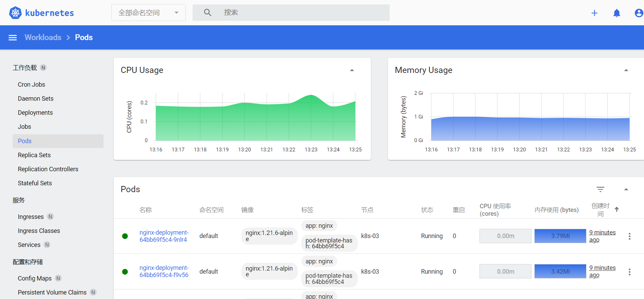Click the 3.42Mi memory usage bar

(x=560, y=271)
